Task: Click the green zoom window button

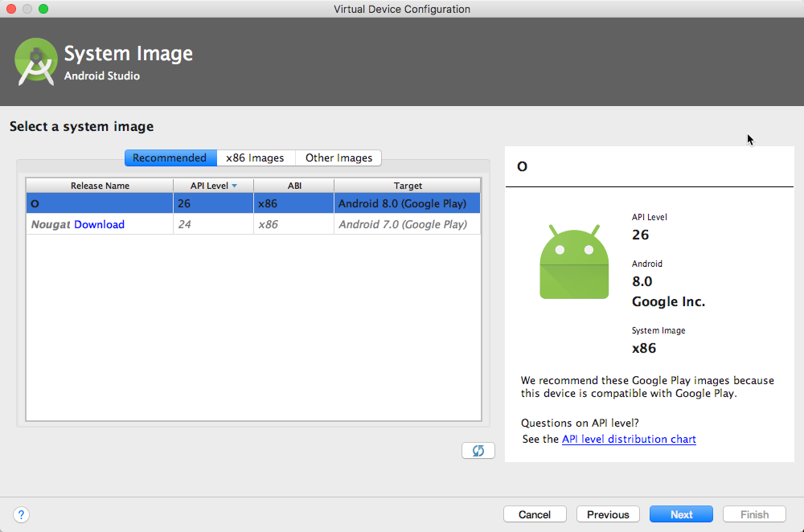Action: (43, 9)
